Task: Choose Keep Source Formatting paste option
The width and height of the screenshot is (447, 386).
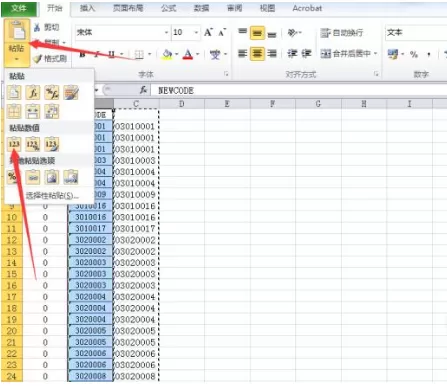Action: pos(71,92)
